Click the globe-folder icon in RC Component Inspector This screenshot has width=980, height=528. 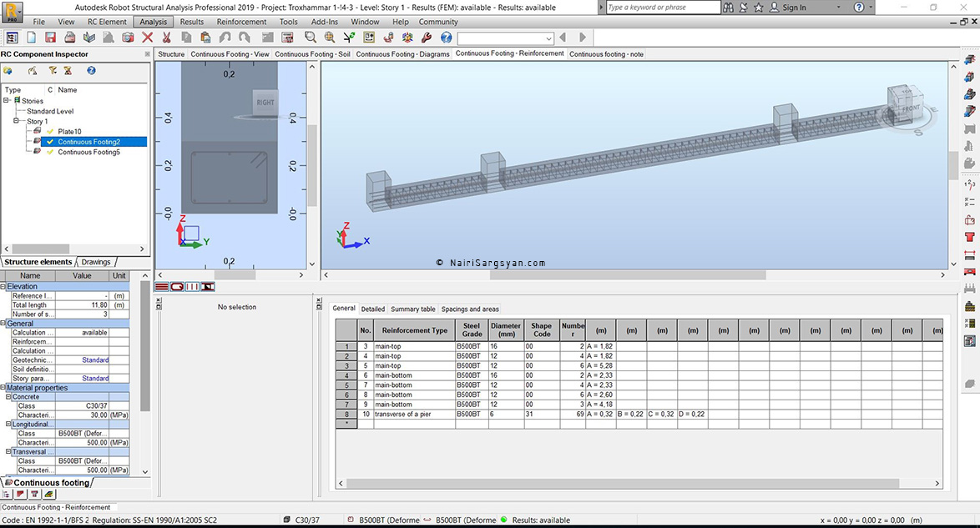(x=8, y=71)
